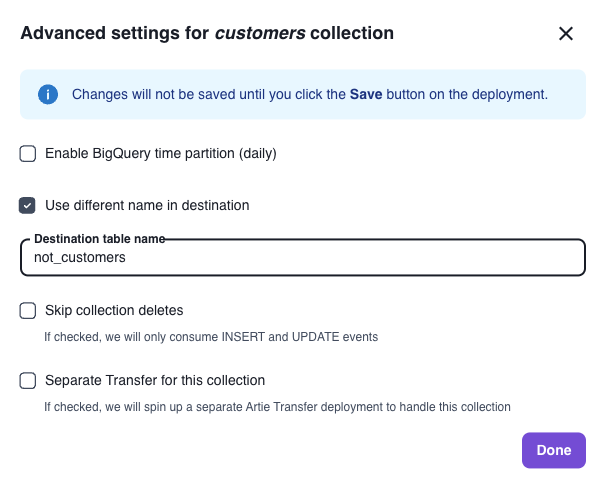This screenshot has width=606, height=485.
Task: Click the 'Changes will not be saved' message
Action: [x=310, y=94]
